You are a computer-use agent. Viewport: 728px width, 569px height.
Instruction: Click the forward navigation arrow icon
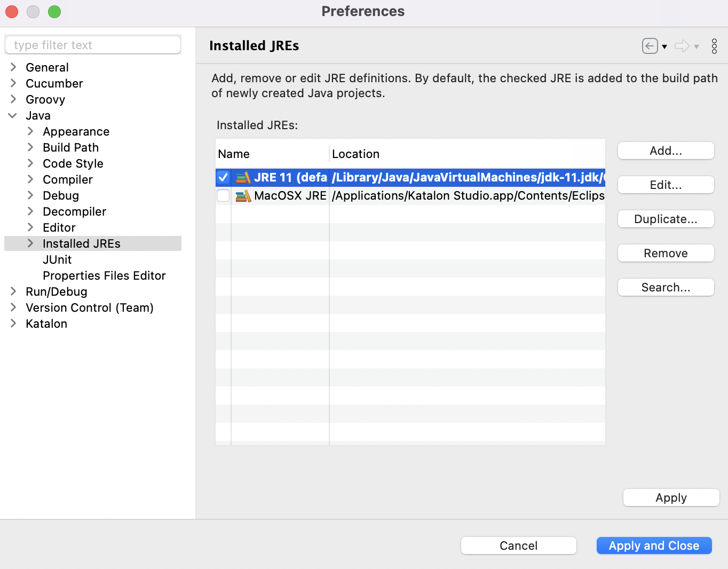click(682, 46)
